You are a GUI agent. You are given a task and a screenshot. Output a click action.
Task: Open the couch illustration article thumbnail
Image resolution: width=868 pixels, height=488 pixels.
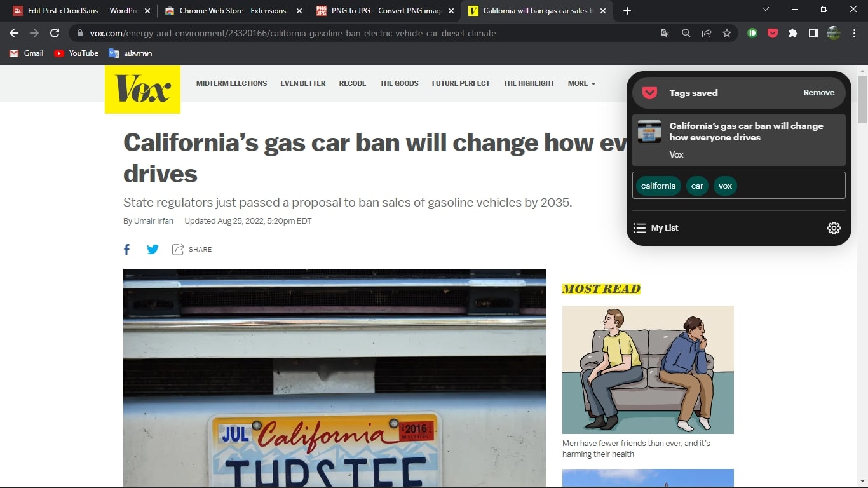(x=648, y=369)
